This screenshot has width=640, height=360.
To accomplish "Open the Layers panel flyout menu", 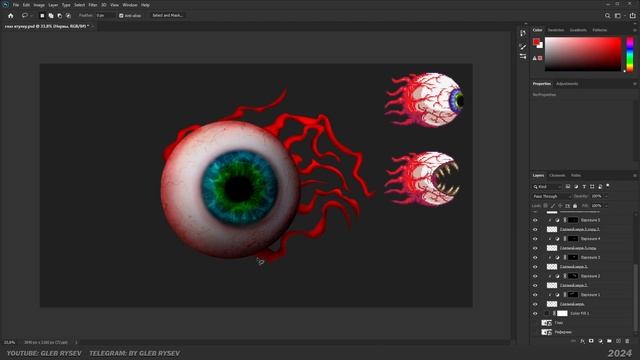I will click(635, 176).
